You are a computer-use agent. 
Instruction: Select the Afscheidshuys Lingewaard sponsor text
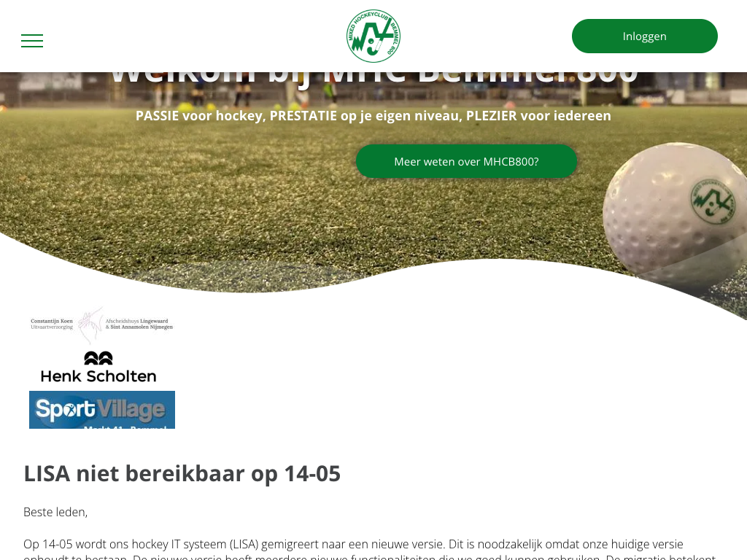(139, 324)
